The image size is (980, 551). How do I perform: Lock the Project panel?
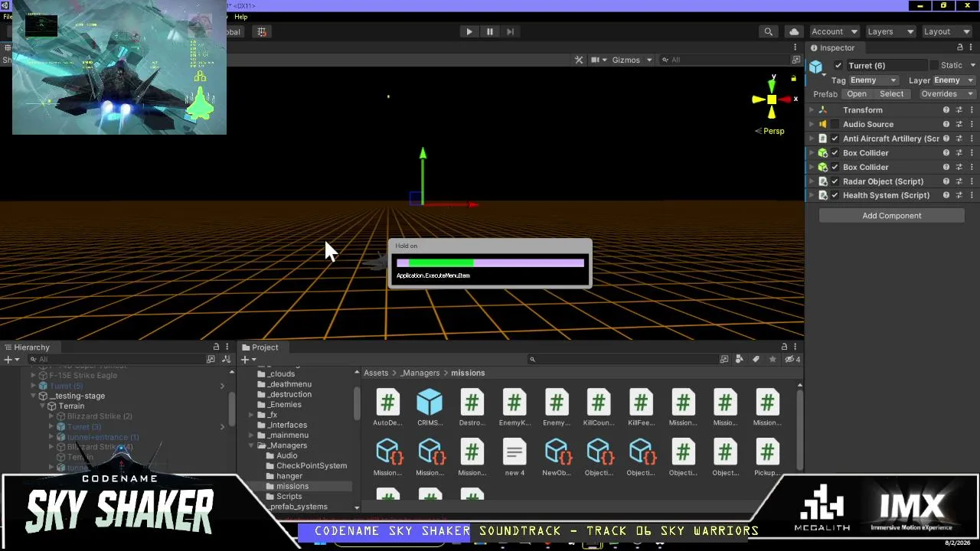(784, 347)
